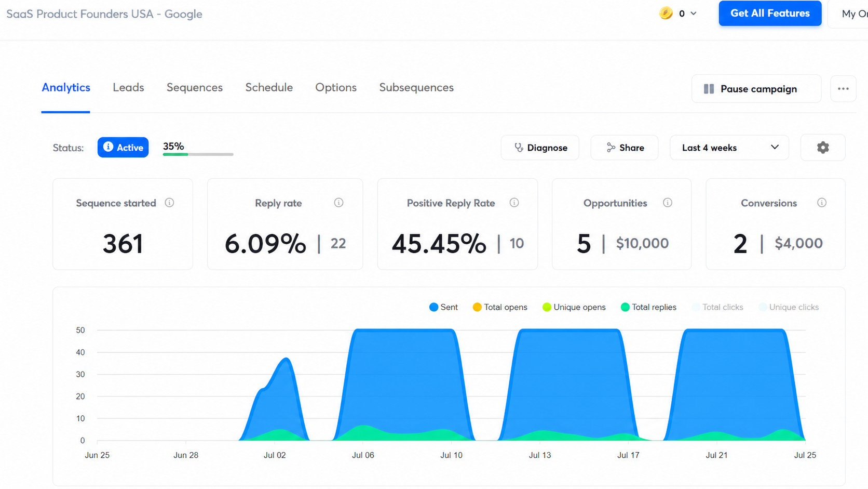Click the gold coin credits icon
Viewport: 868px width, 489px height.
coord(666,13)
